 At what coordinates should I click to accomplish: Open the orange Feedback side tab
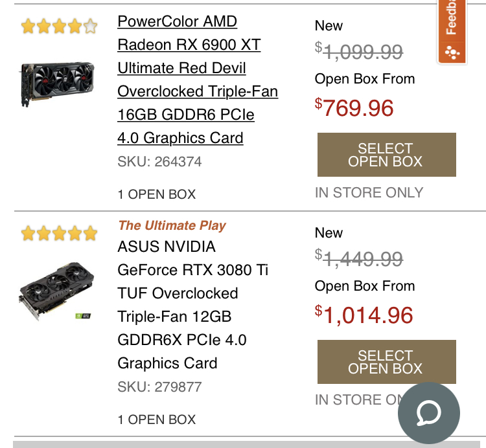point(452,30)
